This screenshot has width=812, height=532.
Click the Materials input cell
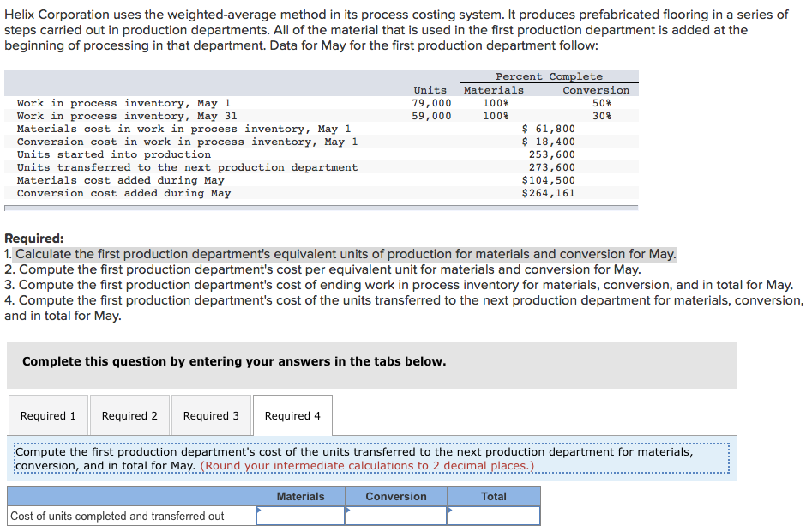(302, 516)
